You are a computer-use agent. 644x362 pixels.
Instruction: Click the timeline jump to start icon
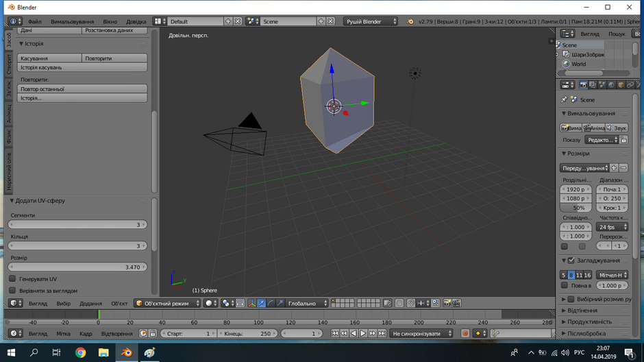click(335, 334)
